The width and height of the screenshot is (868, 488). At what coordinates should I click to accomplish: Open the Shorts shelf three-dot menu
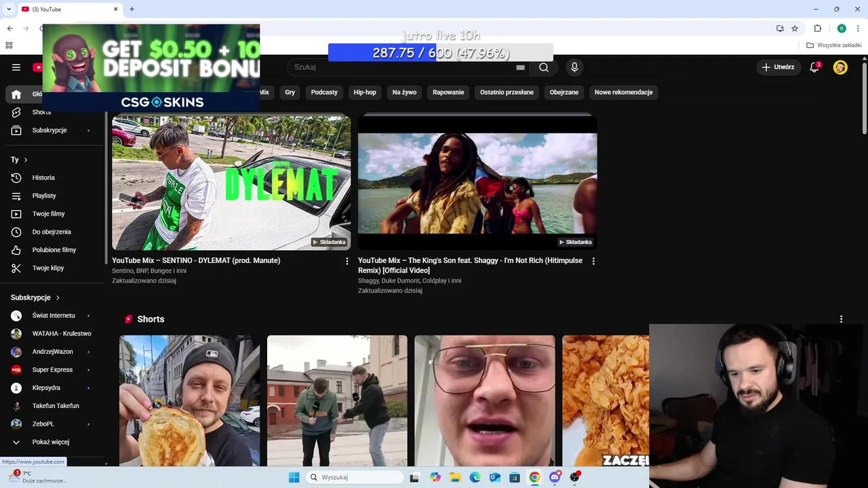841,319
